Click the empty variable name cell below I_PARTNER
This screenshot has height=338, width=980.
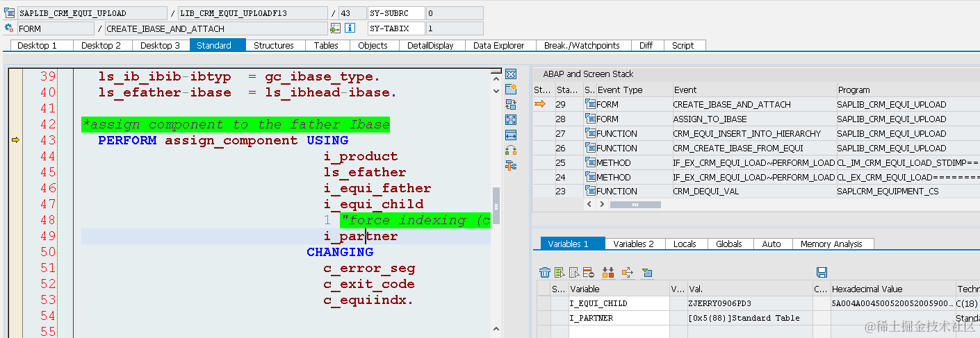(619, 332)
